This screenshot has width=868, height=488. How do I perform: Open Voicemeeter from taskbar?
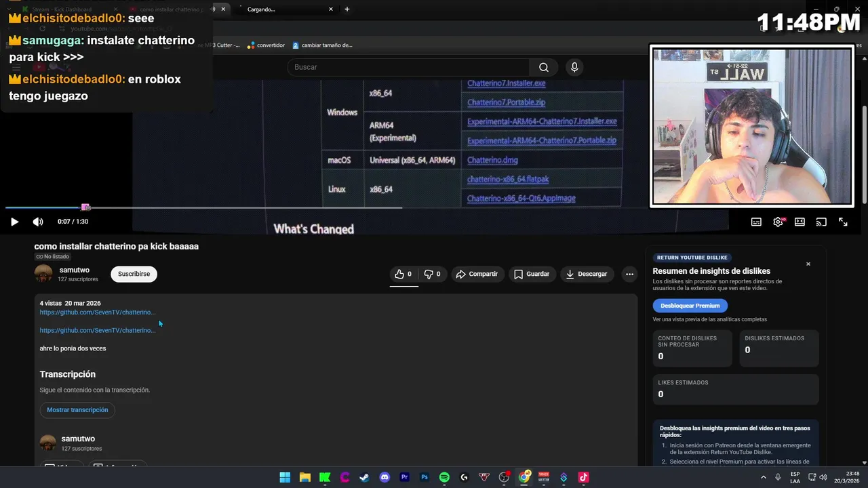pos(544,477)
